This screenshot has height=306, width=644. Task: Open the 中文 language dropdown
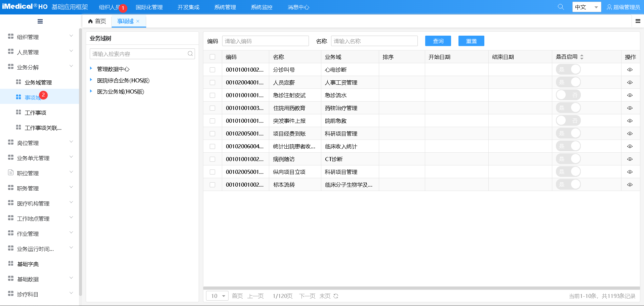pos(586,7)
